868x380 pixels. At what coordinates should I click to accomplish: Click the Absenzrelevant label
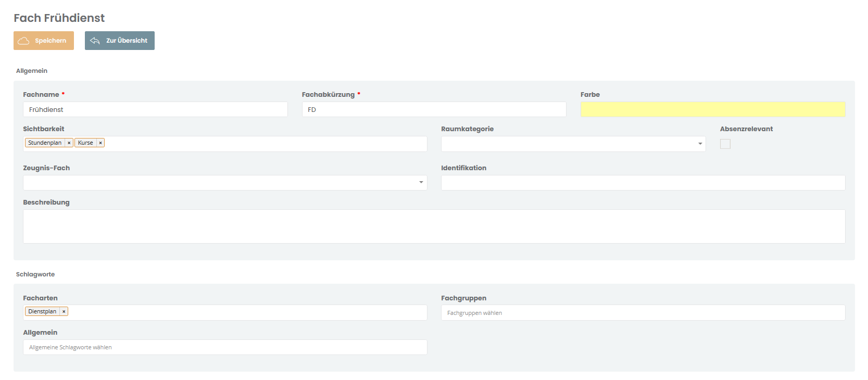click(x=746, y=129)
